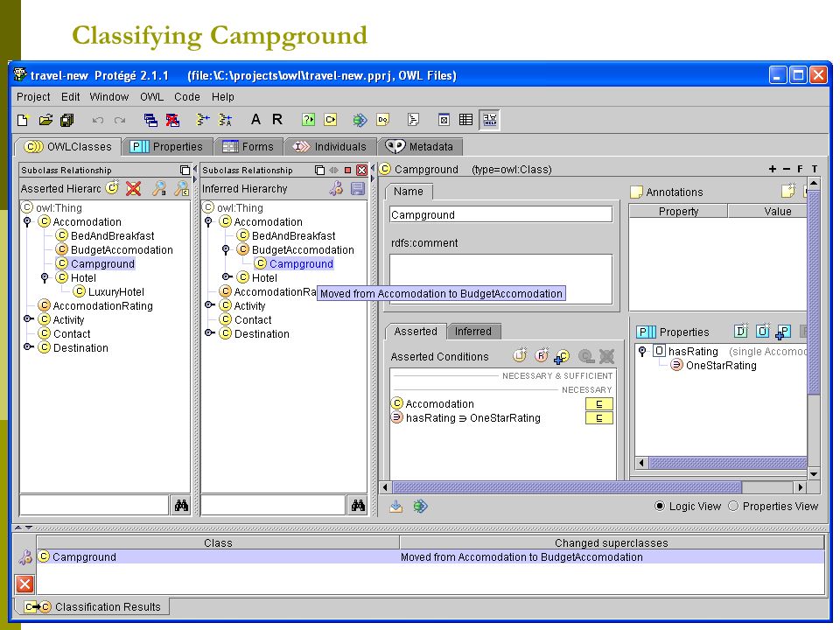Open the OWL menu
840x630 pixels.
pos(151,97)
